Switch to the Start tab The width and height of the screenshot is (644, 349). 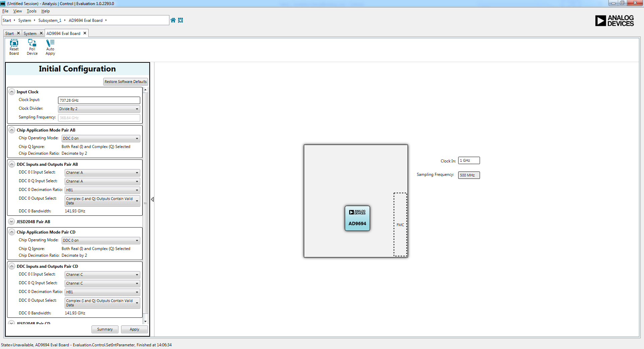(9, 34)
